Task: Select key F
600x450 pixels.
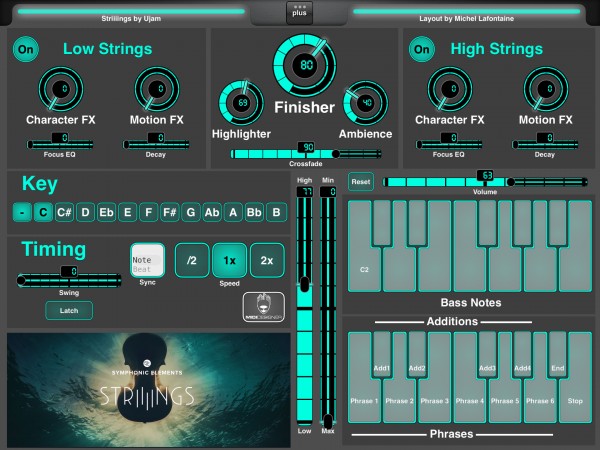Action: point(148,212)
